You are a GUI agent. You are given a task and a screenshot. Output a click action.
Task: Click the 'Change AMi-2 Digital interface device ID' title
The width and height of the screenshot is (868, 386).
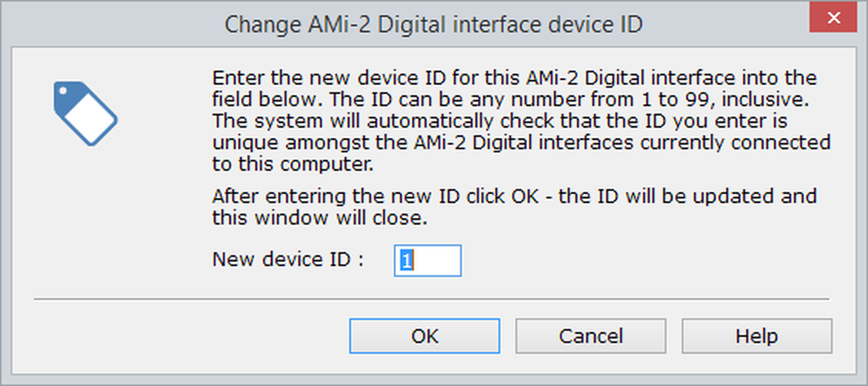coord(433,25)
